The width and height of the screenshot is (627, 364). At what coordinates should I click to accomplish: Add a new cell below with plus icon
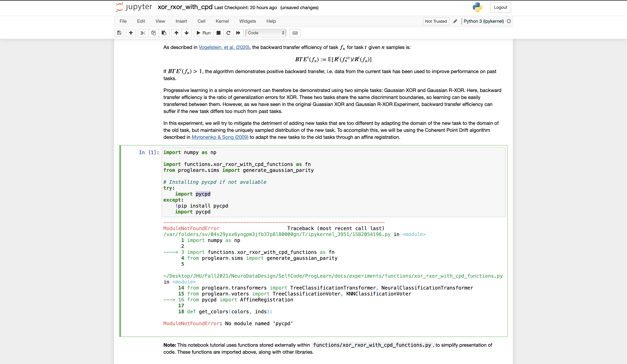[x=131, y=33]
